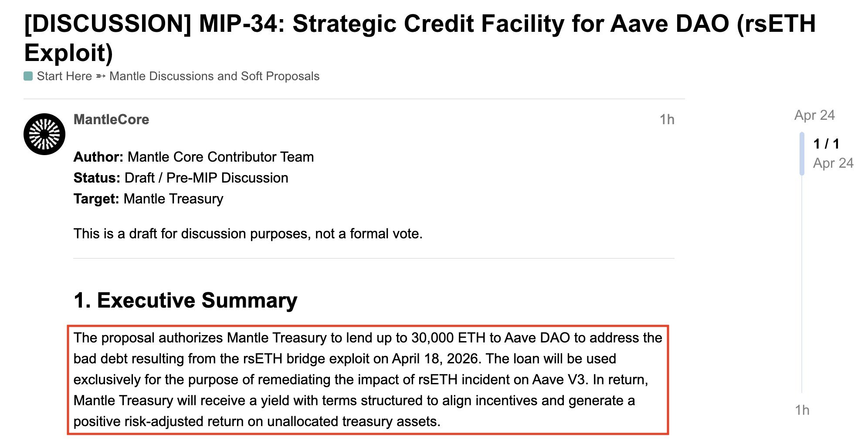Jump to Apr 24 at timeline top
Viewport: 868px width, 447px height.
814,115
